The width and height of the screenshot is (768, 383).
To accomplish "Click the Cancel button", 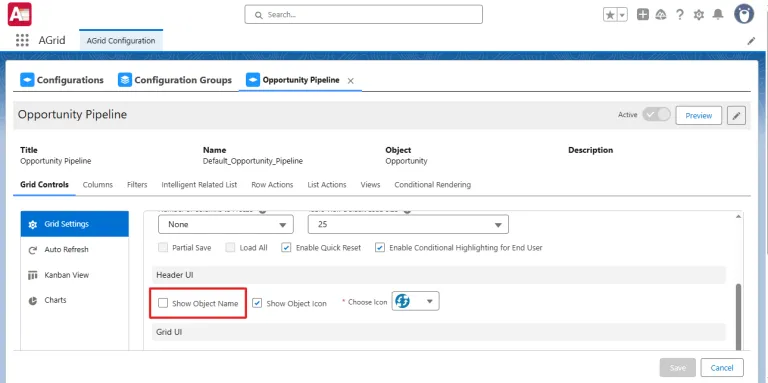I will [722, 368].
